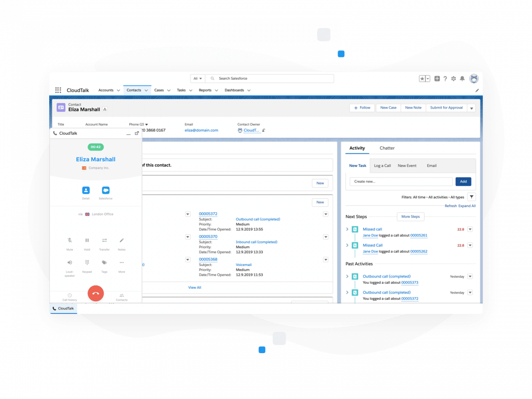Open the Tasks tab dropdown chevron
Image resolution: width=532 pixels, height=399 pixels.
coord(191,90)
